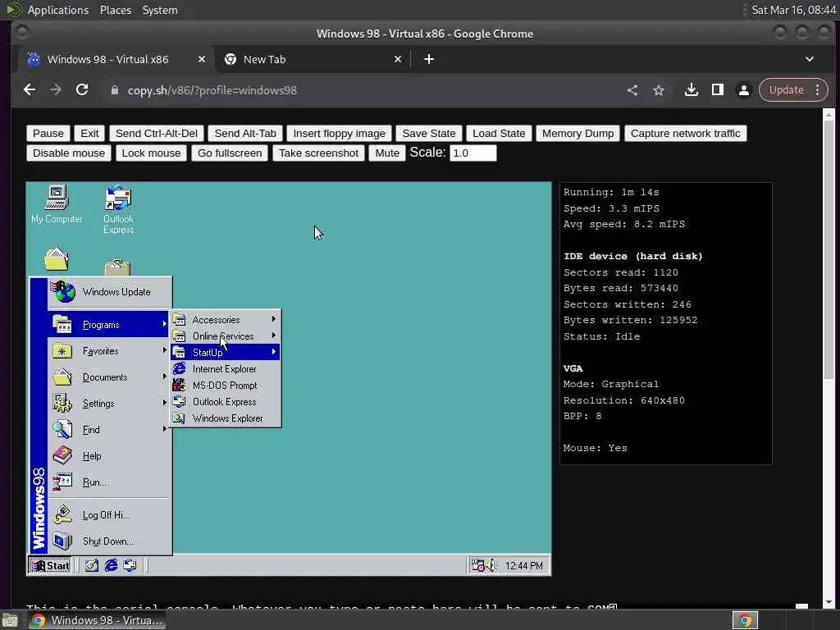Click the Load State button
840x630 pixels.
(x=498, y=134)
